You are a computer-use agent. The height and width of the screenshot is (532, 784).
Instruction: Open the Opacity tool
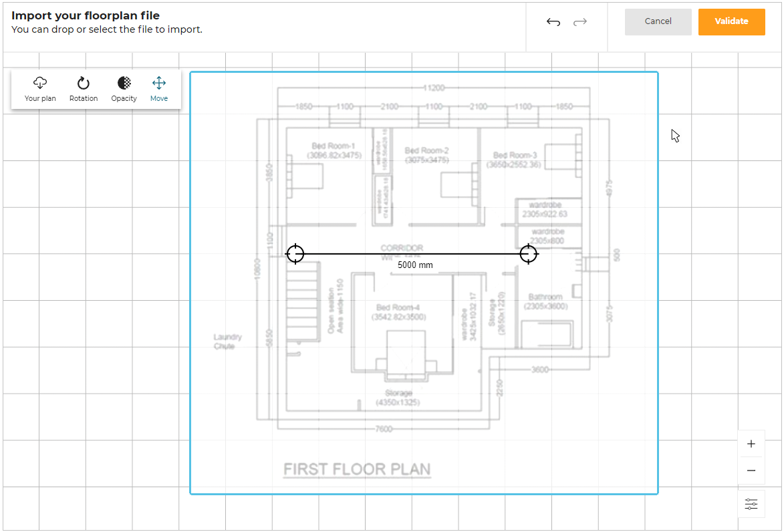pyautogui.click(x=124, y=84)
